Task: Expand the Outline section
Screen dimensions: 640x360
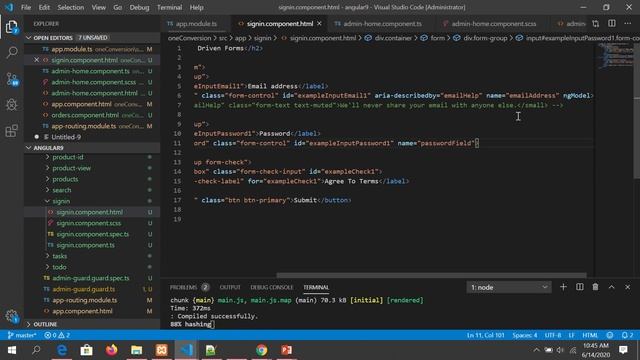Action: (x=92, y=324)
